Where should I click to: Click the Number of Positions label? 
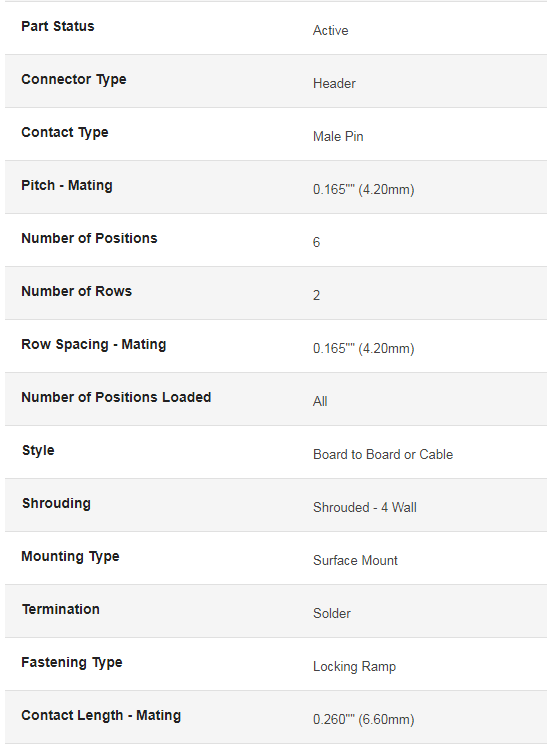89,238
